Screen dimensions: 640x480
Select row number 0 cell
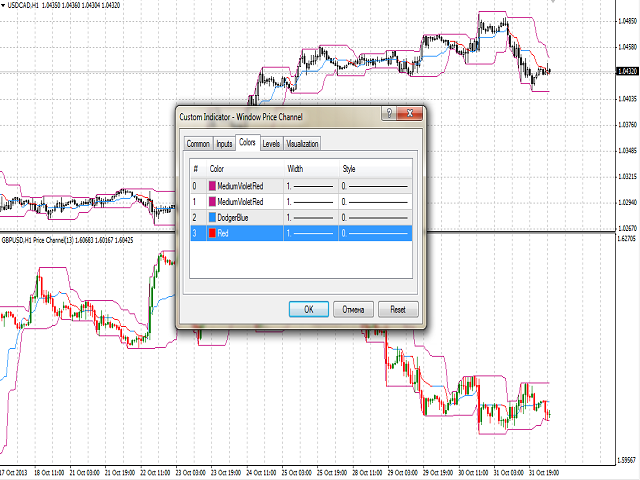point(198,186)
